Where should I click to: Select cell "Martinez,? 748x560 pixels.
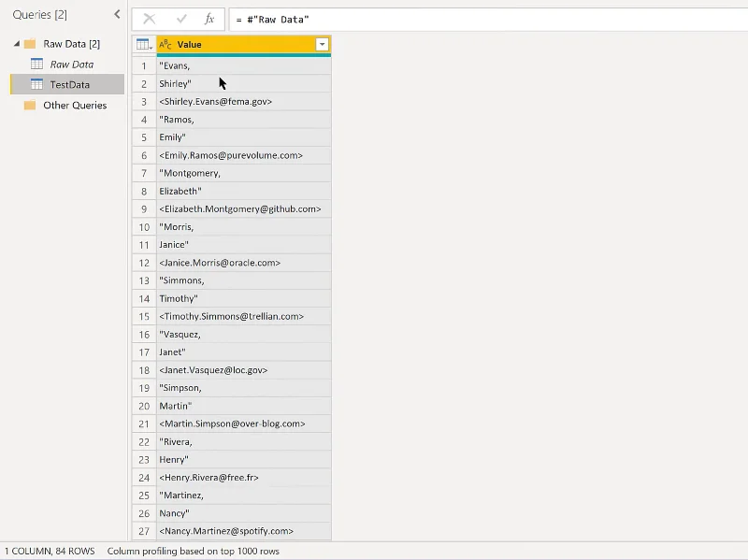(x=244, y=495)
